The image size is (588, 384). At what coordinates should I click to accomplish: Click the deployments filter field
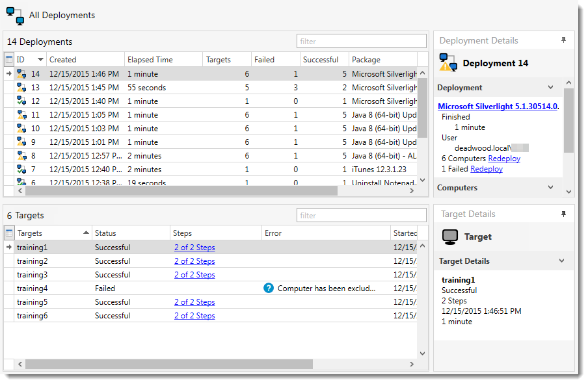point(362,42)
